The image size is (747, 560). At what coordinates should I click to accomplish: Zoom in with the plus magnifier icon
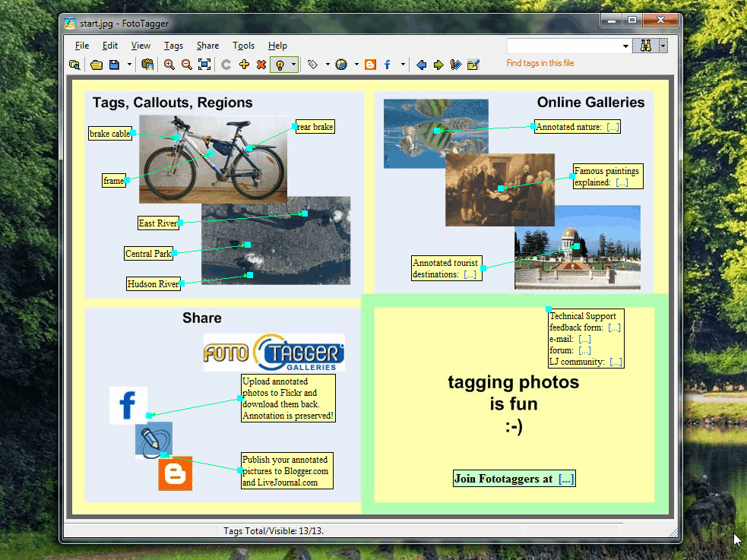[x=169, y=65]
